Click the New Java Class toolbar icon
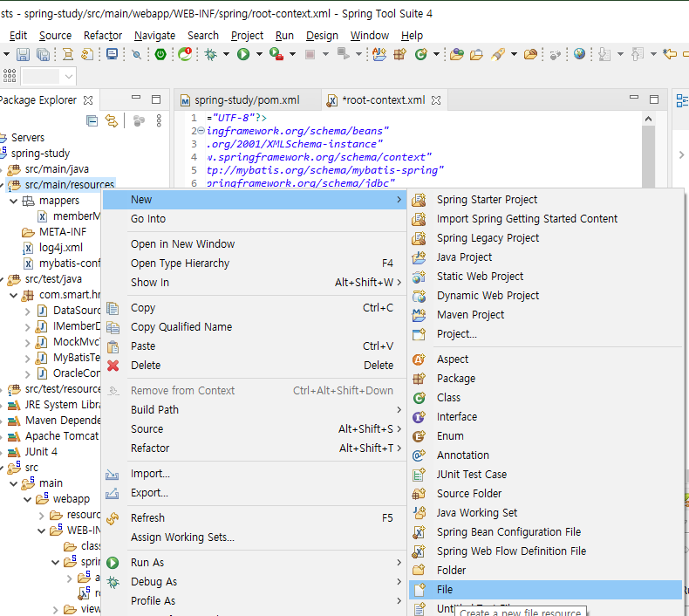 point(421,54)
